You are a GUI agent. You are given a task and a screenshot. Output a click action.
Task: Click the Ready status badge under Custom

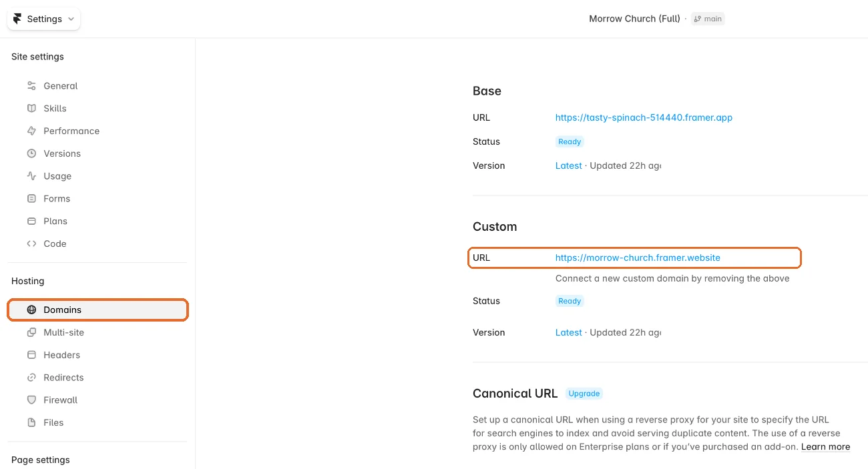click(x=570, y=301)
